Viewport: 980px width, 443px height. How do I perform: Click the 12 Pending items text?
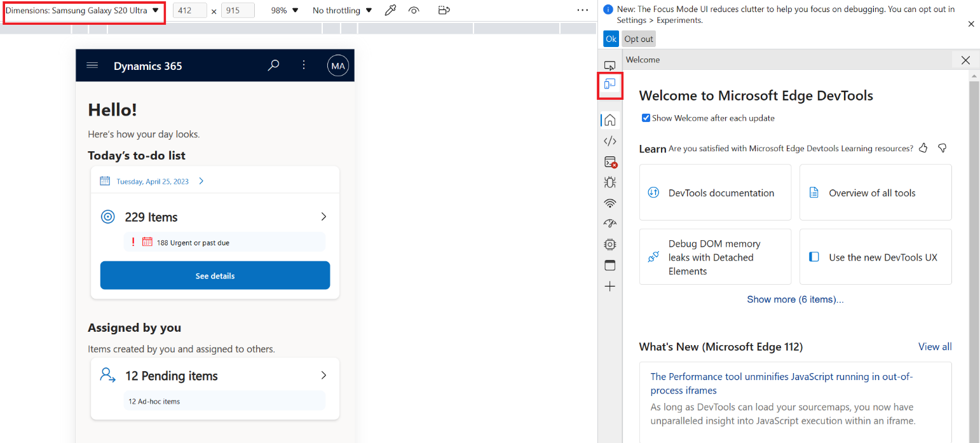(x=172, y=376)
